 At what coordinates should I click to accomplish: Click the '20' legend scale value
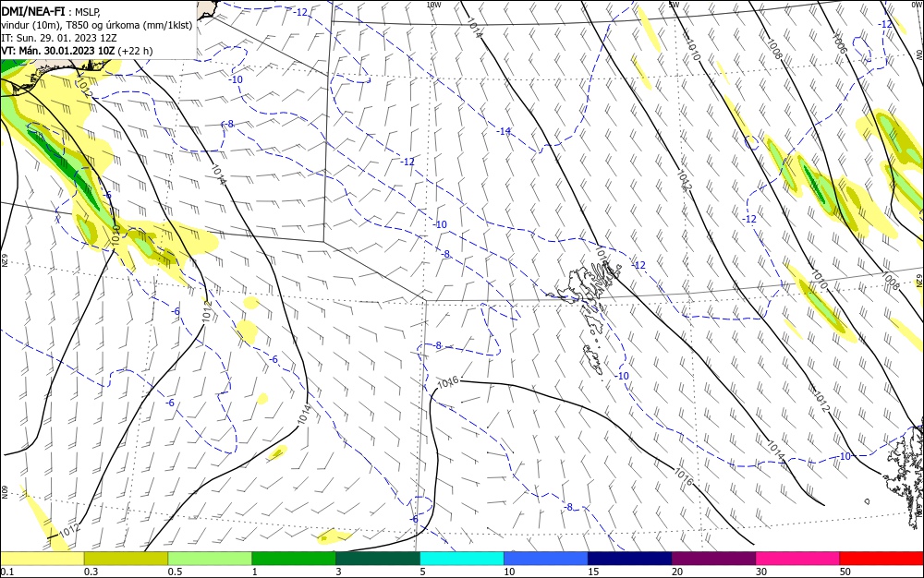[677, 572]
